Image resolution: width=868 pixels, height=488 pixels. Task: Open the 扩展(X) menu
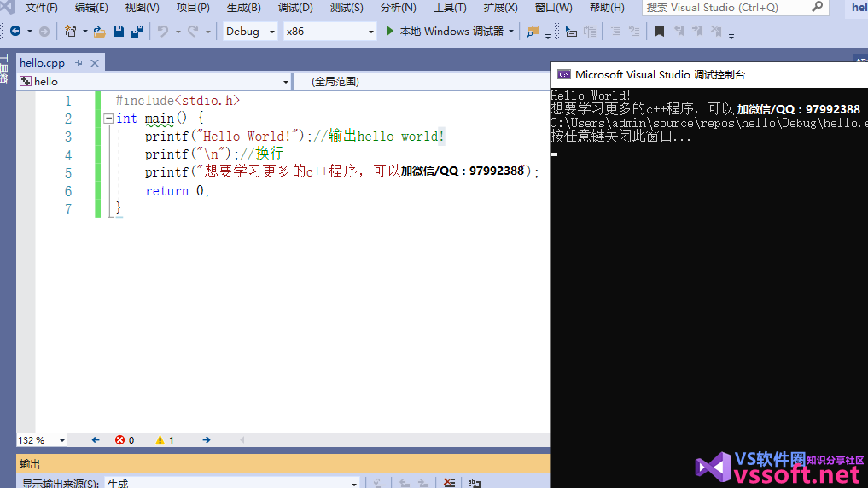(x=500, y=7)
